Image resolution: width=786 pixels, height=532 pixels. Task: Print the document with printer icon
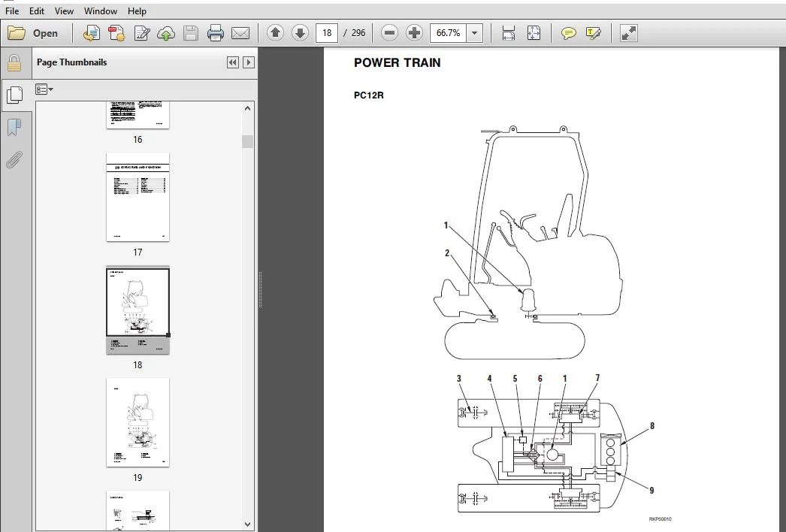coord(216,33)
